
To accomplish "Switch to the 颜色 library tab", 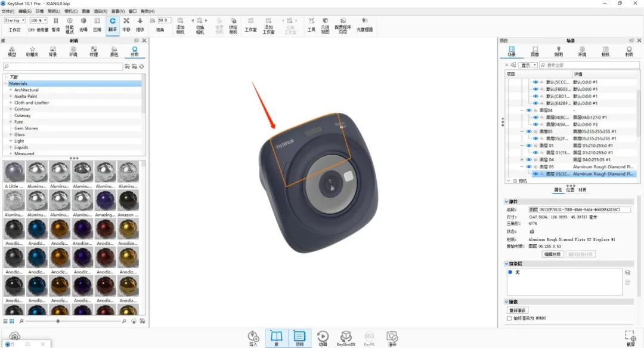I will 114,51.
